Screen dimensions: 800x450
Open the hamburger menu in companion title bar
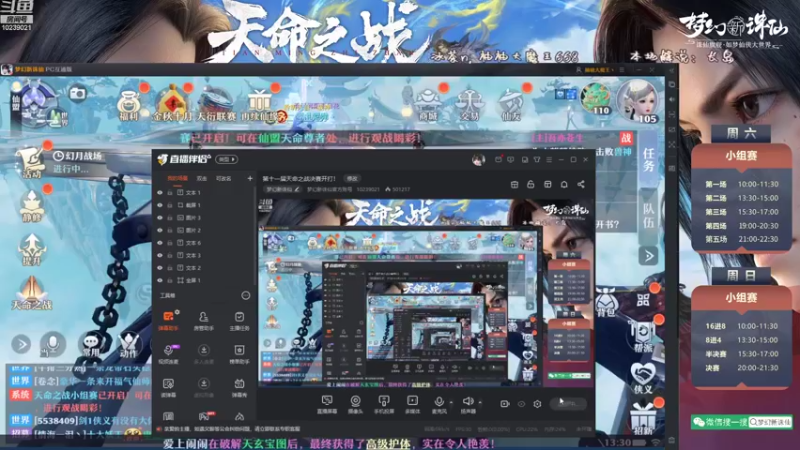pyautogui.click(x=549, y=160)
